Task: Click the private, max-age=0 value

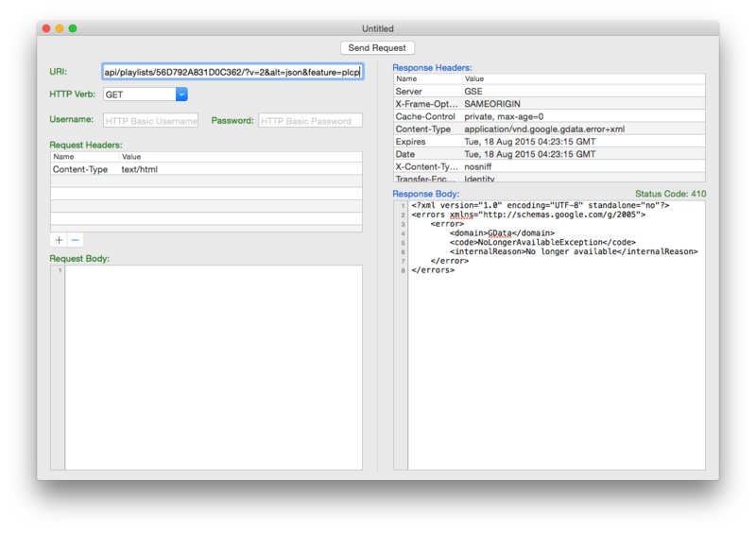Action: point(504,116)
